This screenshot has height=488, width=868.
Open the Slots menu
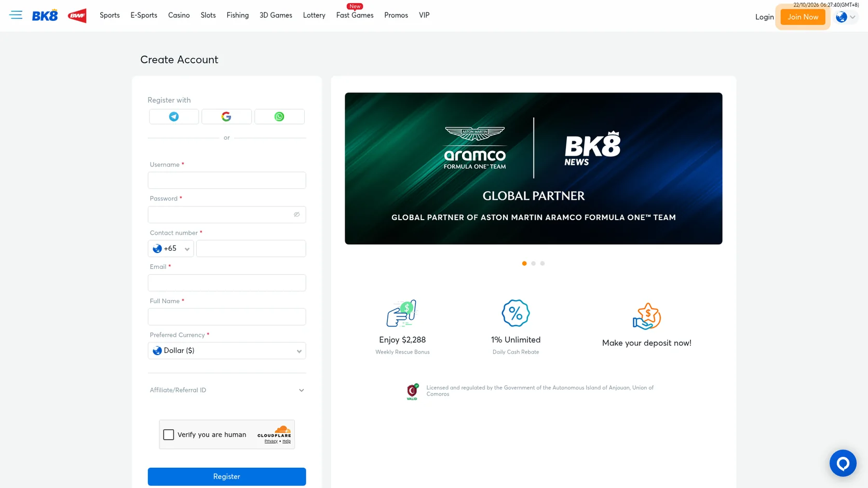click(208, 15)
